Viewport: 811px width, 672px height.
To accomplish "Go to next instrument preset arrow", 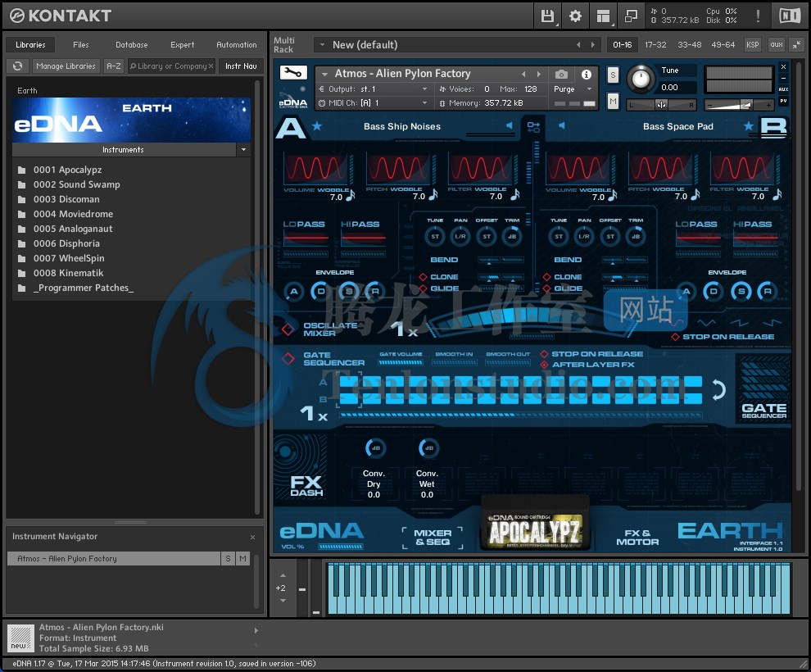I will coord(538,74).
